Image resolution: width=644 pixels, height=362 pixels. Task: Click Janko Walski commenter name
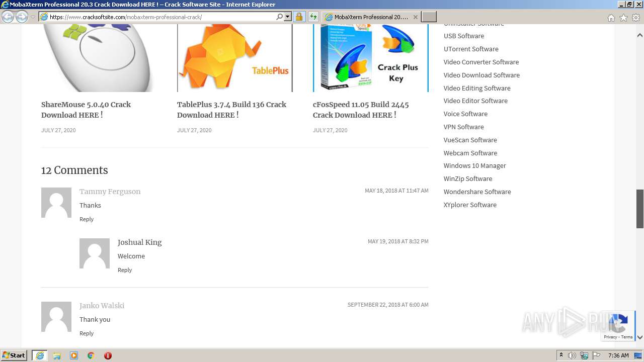[x=102, y=306]
